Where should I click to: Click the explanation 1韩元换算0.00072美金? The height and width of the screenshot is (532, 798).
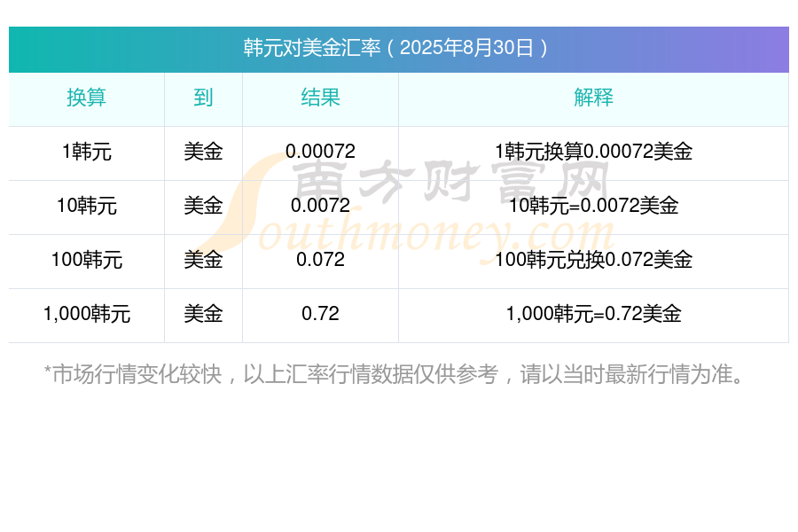[593, 152]
